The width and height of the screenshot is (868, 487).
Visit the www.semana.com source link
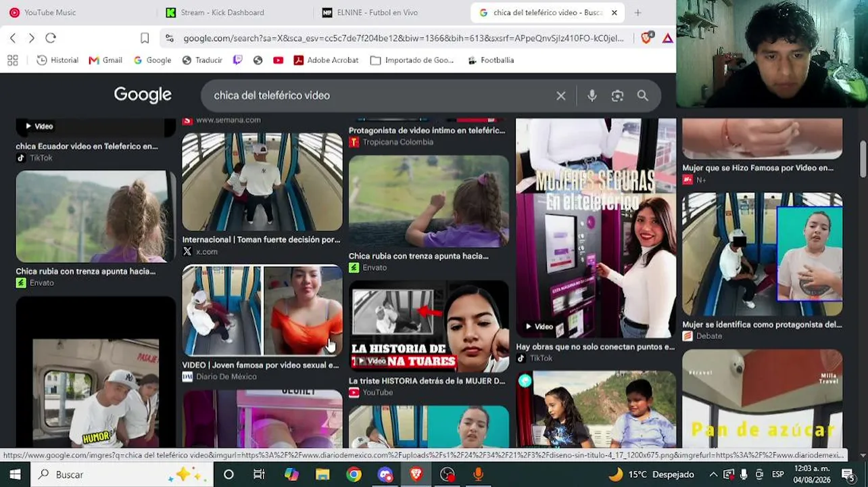pyautogui.click(x=221, y=120)
